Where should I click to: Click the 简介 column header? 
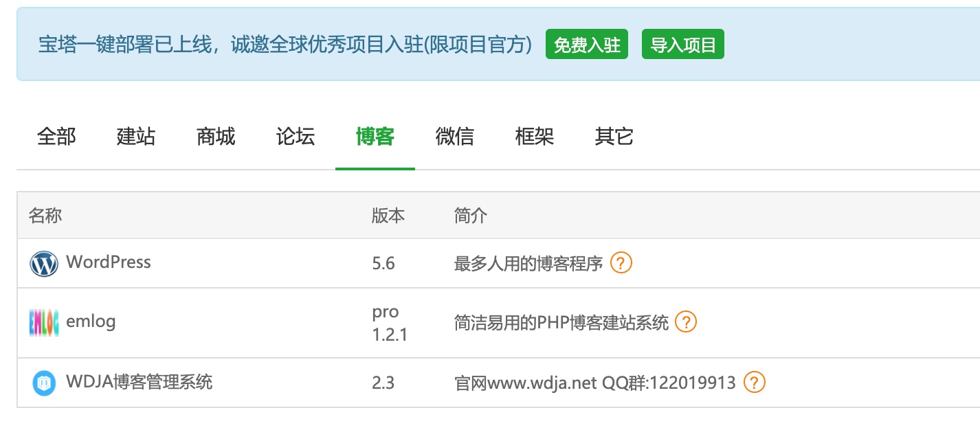tap(471, 216)
